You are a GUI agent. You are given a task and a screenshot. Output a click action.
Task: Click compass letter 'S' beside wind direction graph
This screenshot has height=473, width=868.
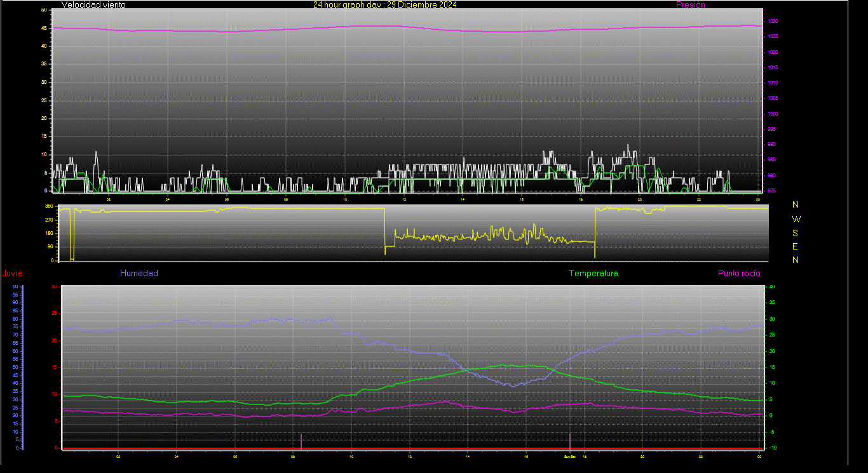(796, 233)
